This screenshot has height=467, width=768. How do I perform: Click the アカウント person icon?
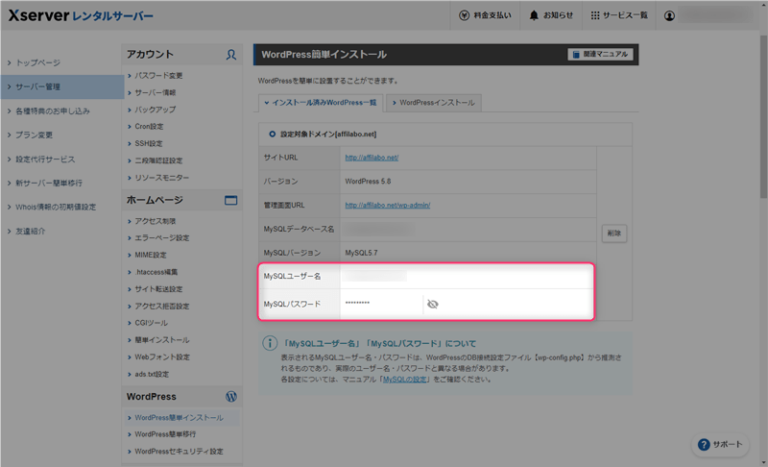click(x=231, y=54)
